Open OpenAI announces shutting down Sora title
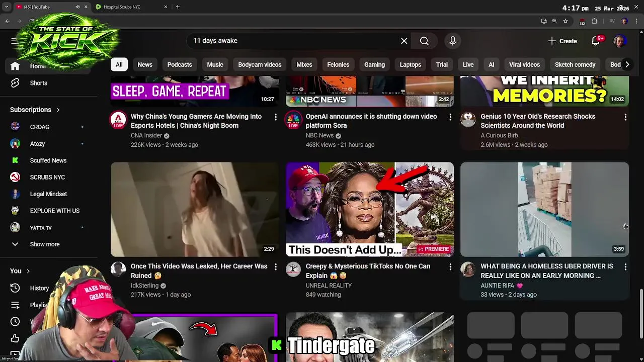Image resolution: width=644 pixels, height=362 pixels. tap(371, 121)
